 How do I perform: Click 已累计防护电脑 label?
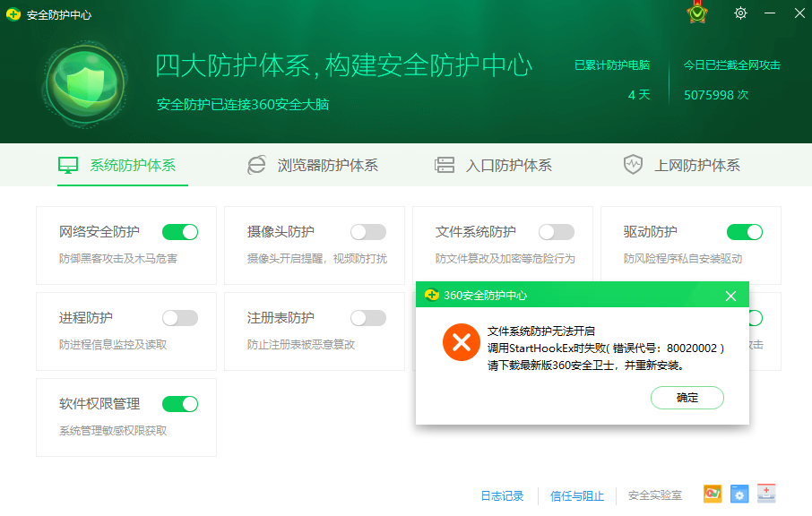[612, 65]
